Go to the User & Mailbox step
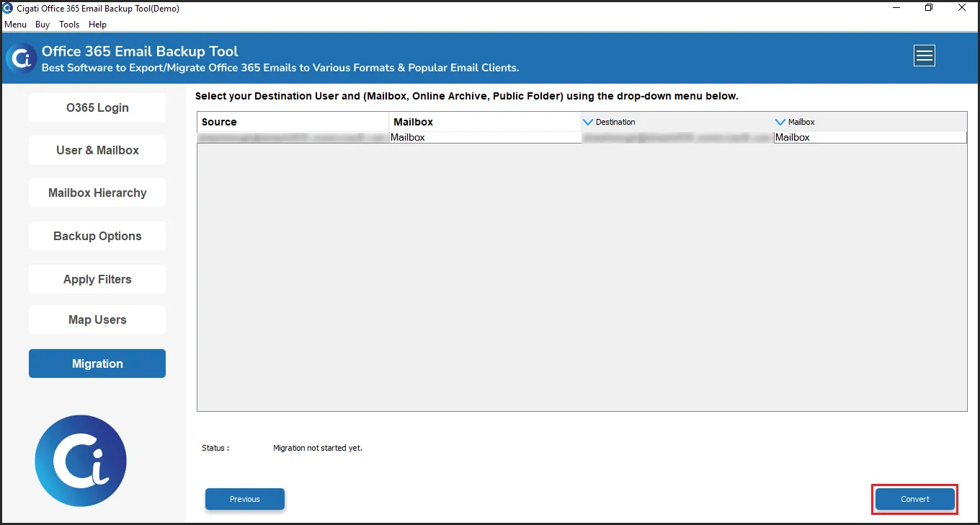This screenshot has width=980, height=525. point(97,150)
